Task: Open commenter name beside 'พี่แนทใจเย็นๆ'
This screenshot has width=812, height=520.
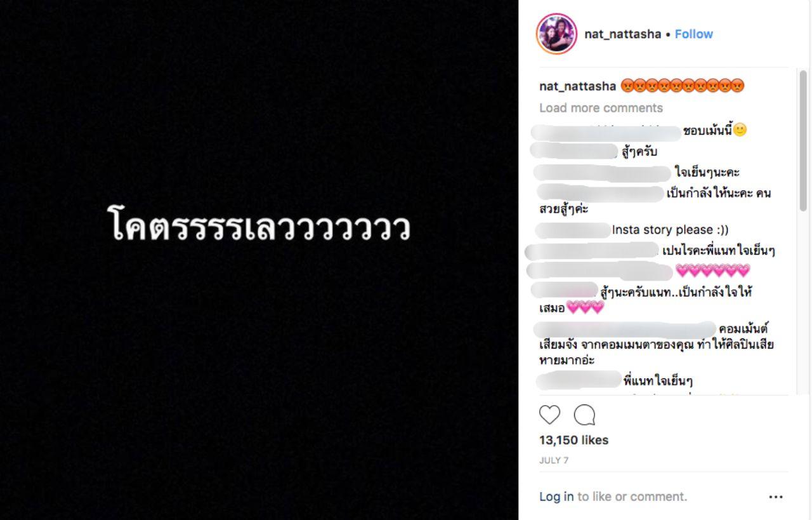Action: (x=578, y=381)
